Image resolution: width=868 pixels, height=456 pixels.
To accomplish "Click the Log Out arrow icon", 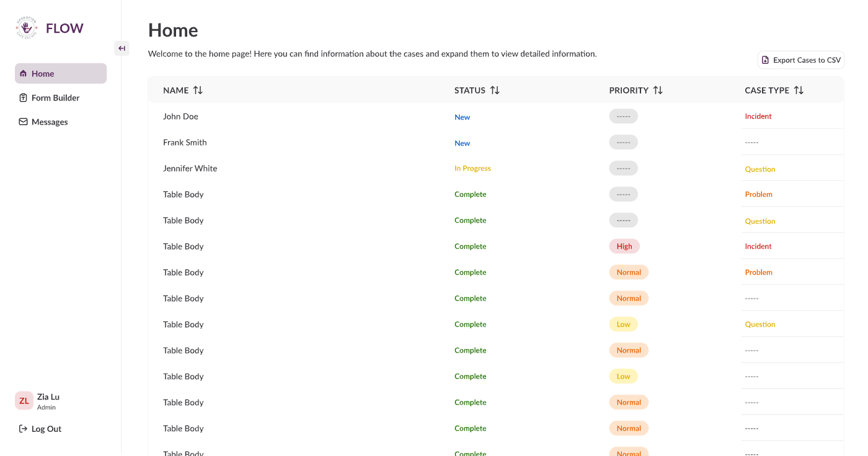I will click(24, 429).
